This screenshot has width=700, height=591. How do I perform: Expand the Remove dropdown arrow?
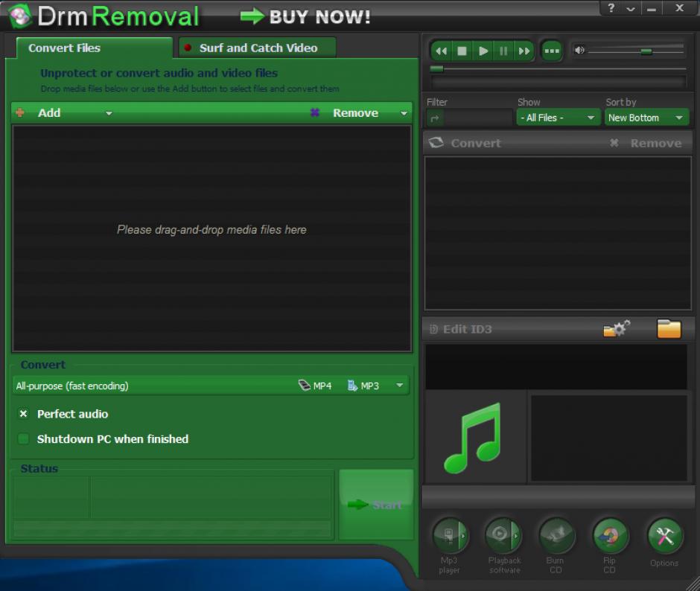pyautogui.click(x=404, y=113)
